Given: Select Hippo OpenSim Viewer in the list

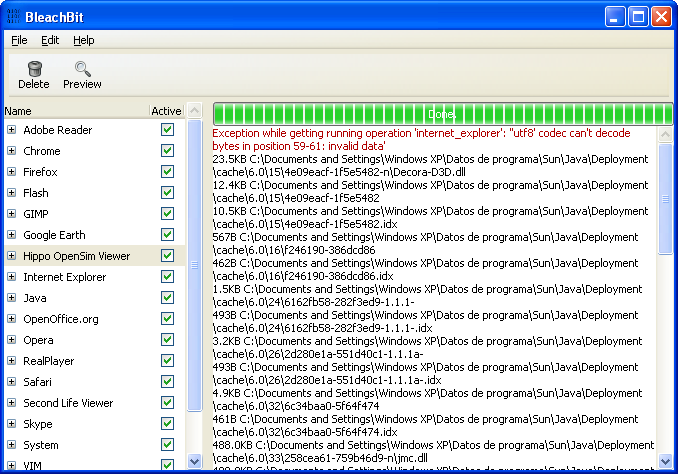Looking at the screenshot, I should (76, 256).
